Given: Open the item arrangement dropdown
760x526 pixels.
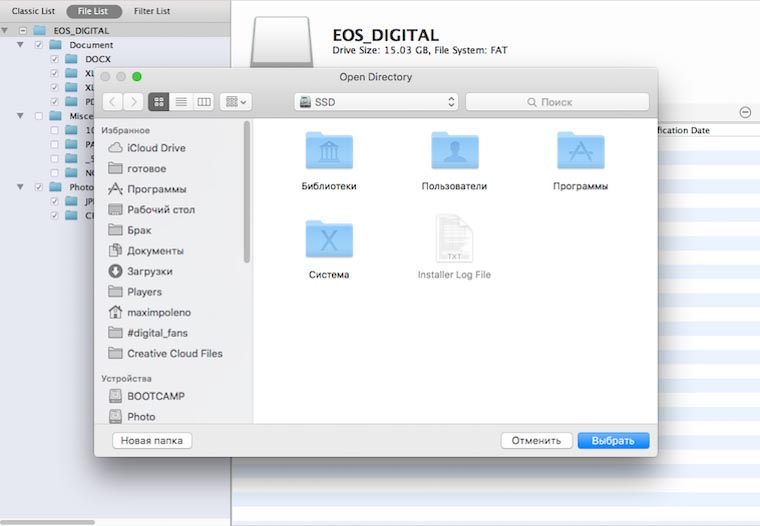Looking at the screenshot, I should click(236, 102).
